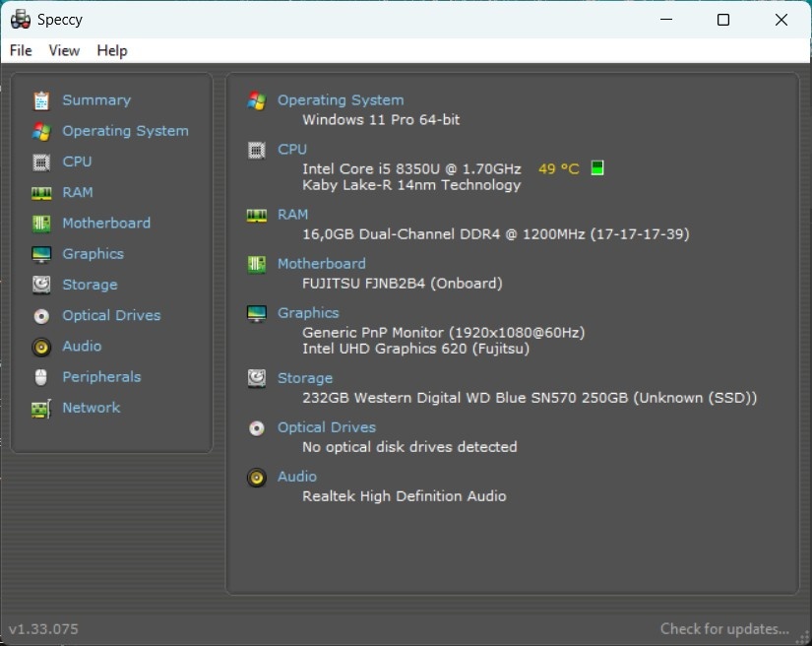Click the Motherboard icon in sidebar
This screenshot has width=812, height=646.
point(40,223)
